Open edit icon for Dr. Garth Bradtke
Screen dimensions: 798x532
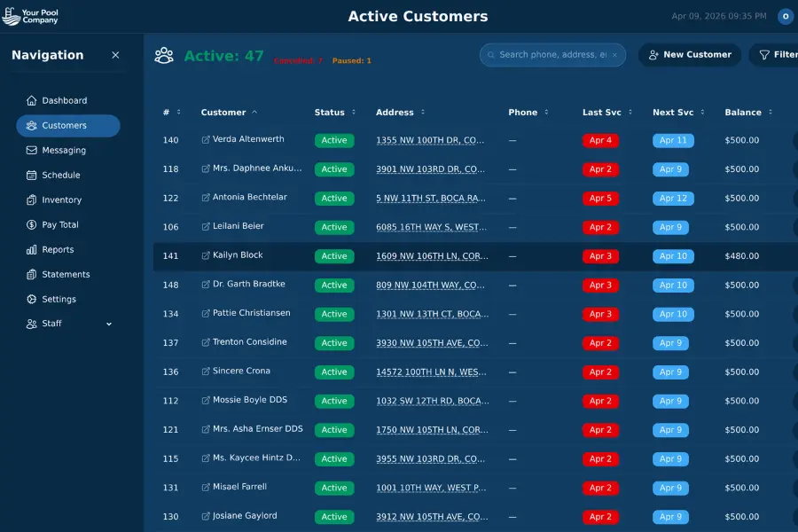tap(206, 285)
